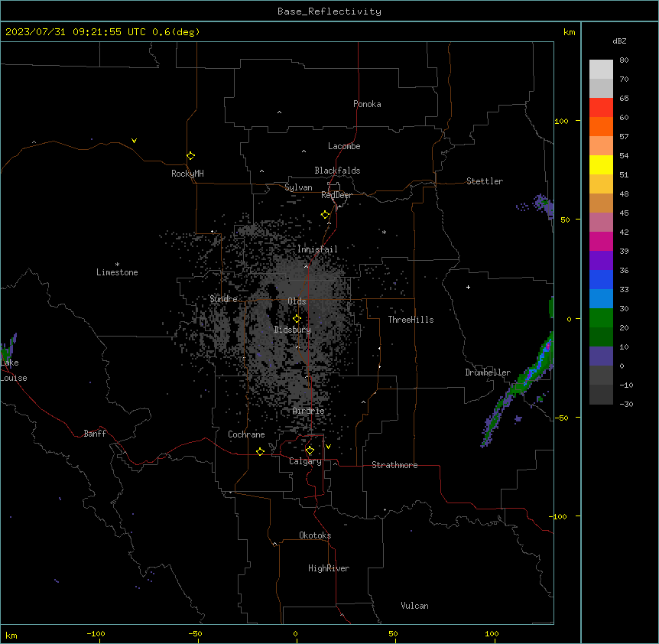The width and height of the screenshot is (659, 644).
Task: Click the Limestone label
Action: [117, 272]
